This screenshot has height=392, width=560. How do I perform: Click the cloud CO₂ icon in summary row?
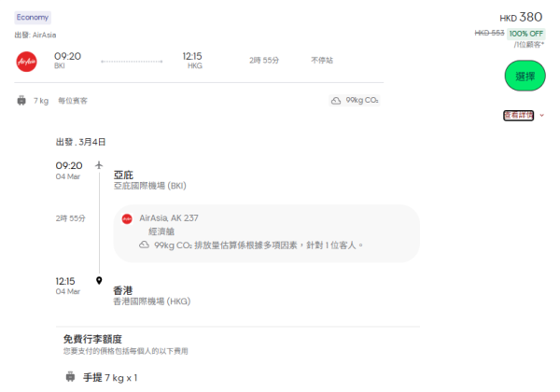coord(336,101)
